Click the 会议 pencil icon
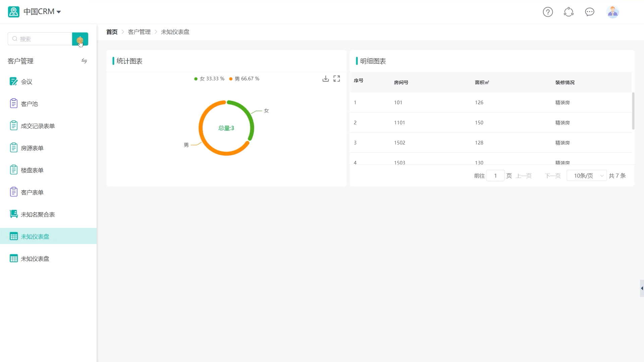644x362 pixels. 13,81
